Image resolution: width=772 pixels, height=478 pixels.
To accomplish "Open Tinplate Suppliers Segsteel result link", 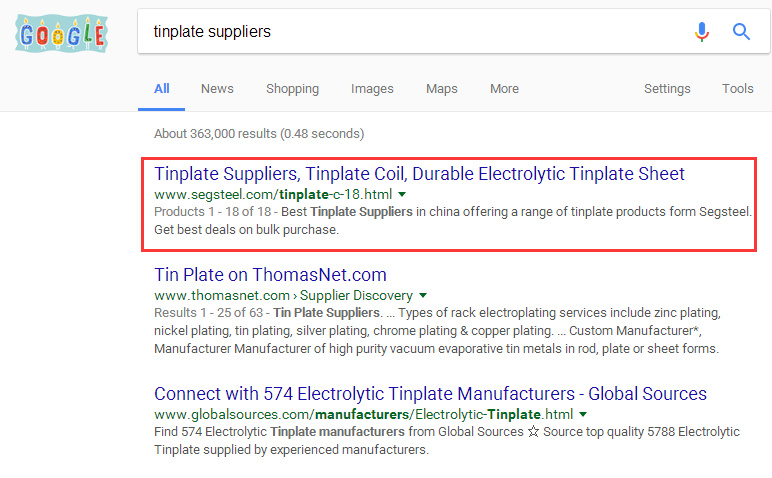I will pyautogui.click(x=419, y=174).
